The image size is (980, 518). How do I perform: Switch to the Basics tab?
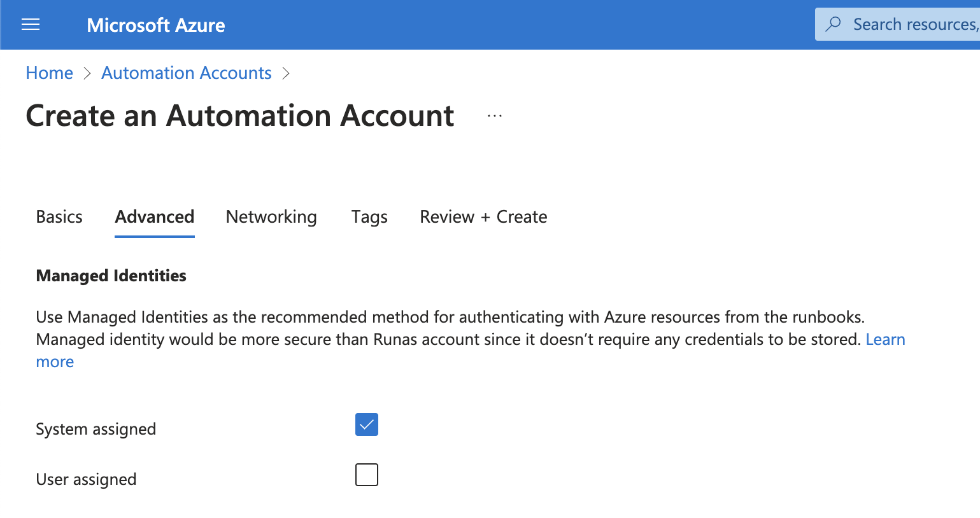coord(59,217)
